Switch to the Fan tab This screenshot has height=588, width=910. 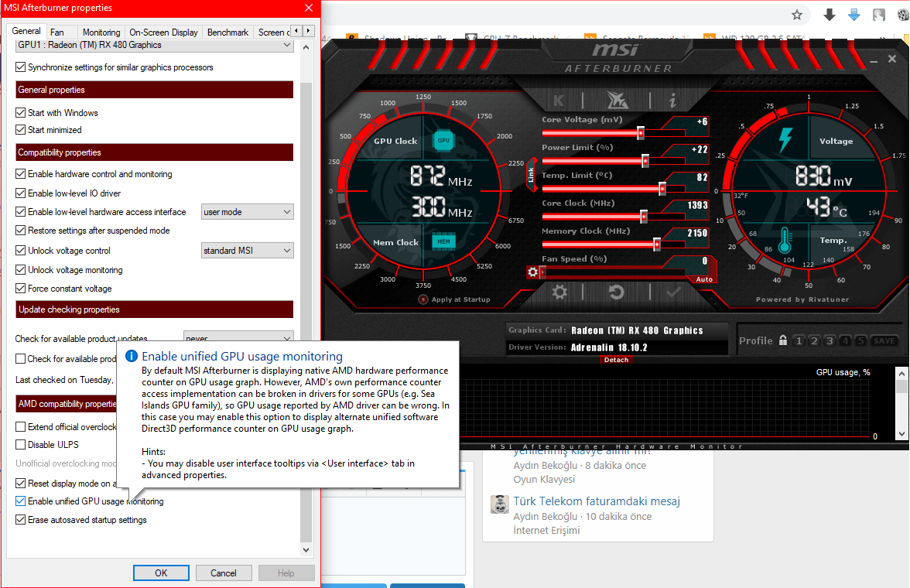(x=57, y=32)
